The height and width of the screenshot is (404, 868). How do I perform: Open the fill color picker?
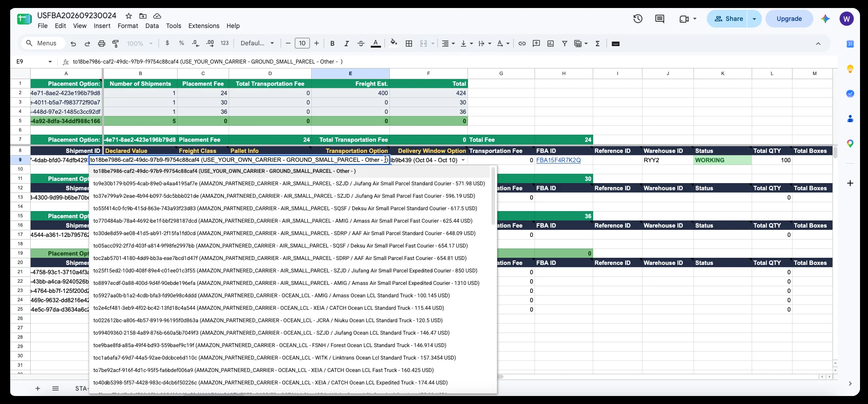pyautogui.click(x=394, y=43)
